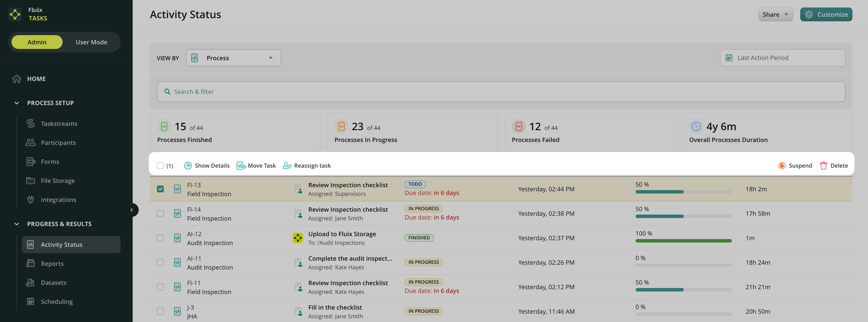Collapse the PROCESS SETUP section
Screen dimensions: 868x322
tap(16, 103)
